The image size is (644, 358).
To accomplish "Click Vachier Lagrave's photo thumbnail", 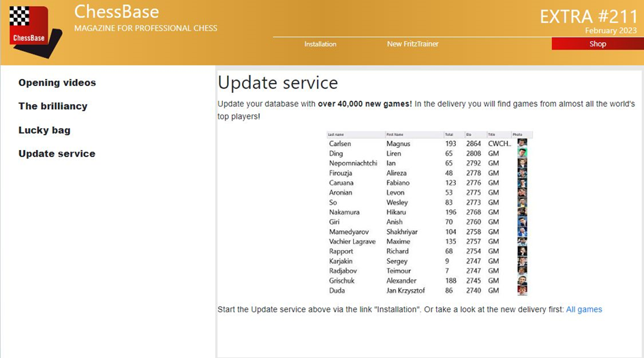I will click(522, 241).
